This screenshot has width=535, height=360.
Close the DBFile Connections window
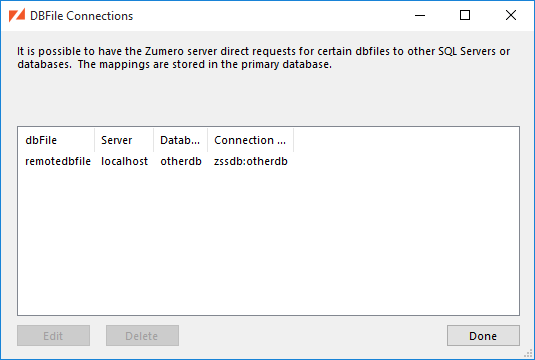click(511, 15)
